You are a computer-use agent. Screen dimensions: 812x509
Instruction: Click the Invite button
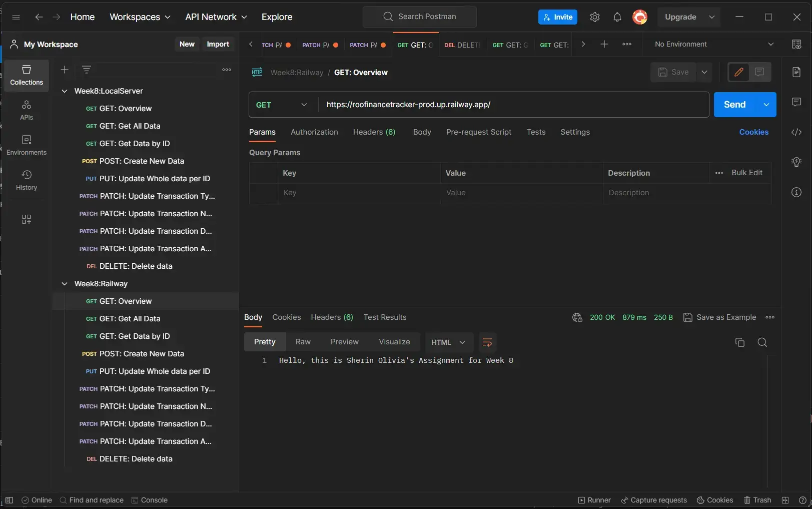558,17
